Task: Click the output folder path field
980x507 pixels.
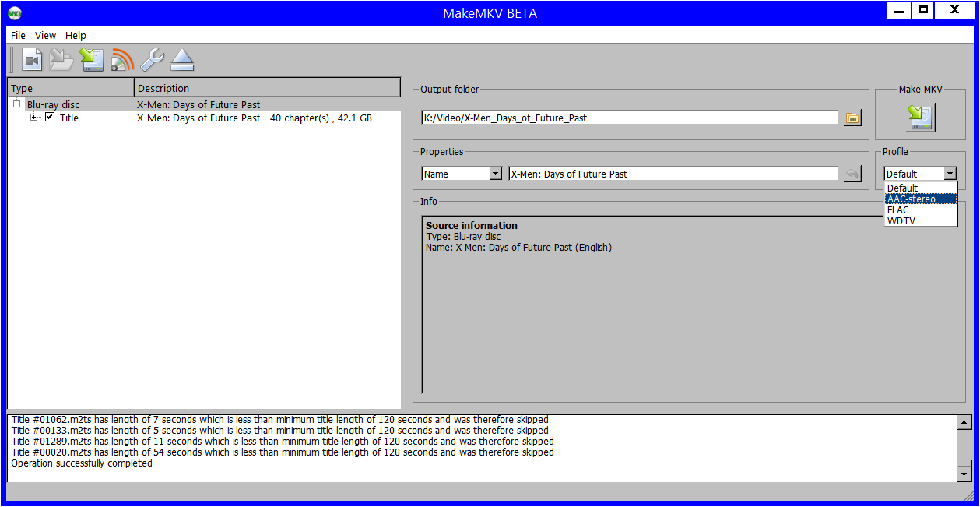Action: [x=630, y=118]
